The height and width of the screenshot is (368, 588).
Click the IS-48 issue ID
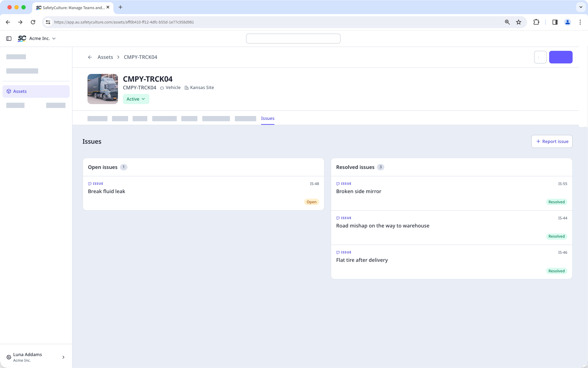pos(314,184)
